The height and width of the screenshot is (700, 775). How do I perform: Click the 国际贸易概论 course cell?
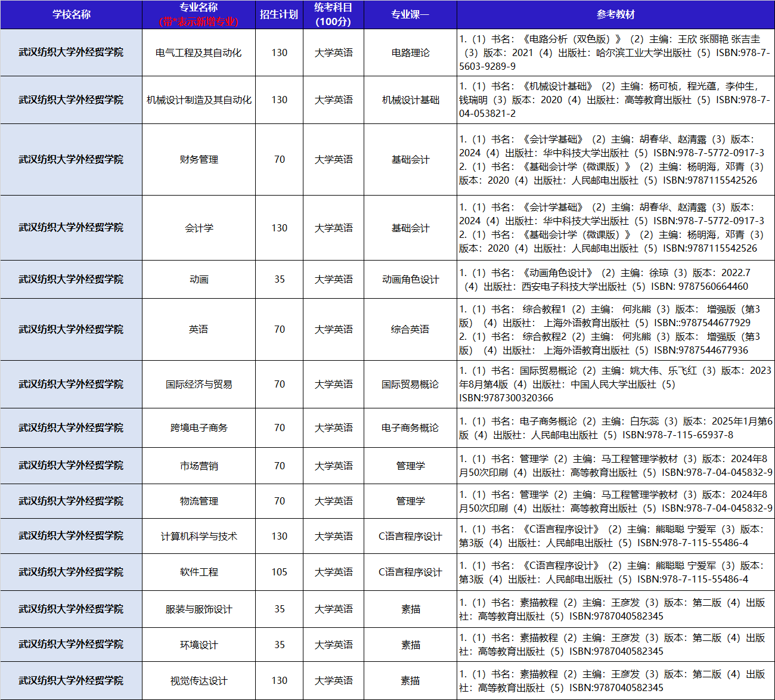pos(410,385)
